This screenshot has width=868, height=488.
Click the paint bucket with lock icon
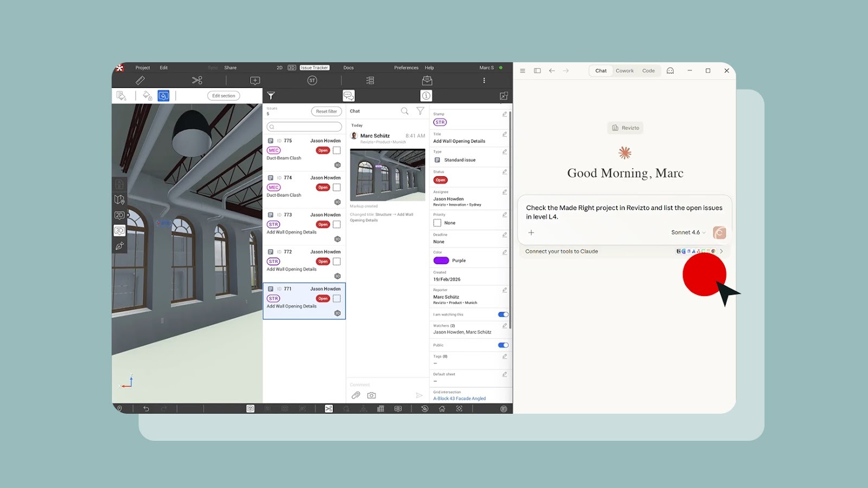[x=147, y=95]
